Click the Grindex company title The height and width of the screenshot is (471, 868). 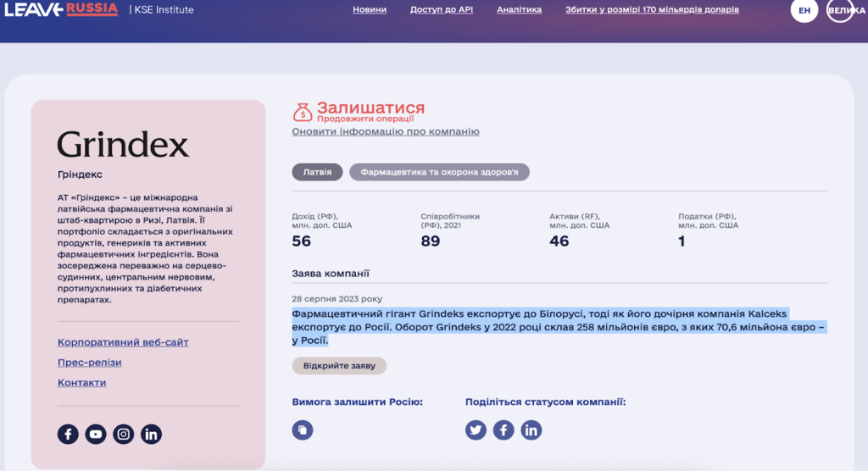[123, 145]
